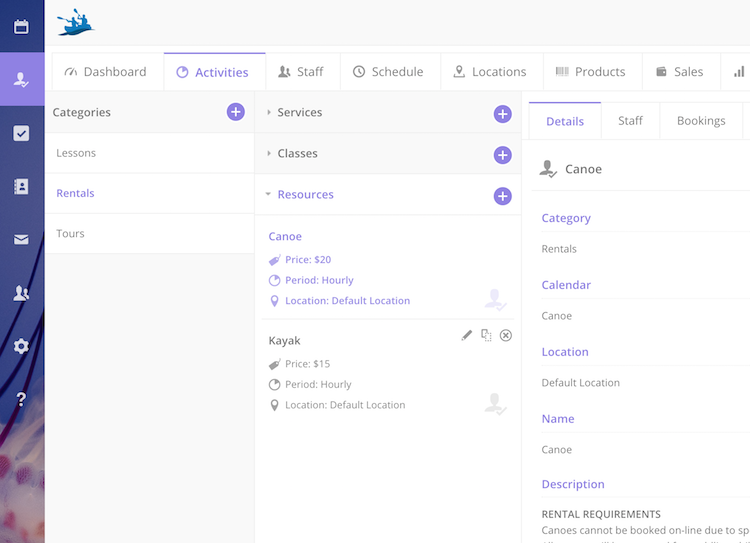Add a new category with plus button
Image resolution: width=750 pixels, height=543 pixels.
235,112
